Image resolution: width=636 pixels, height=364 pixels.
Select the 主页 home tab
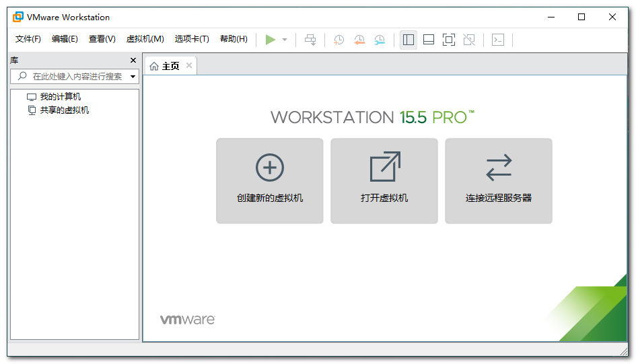(165, 66)
